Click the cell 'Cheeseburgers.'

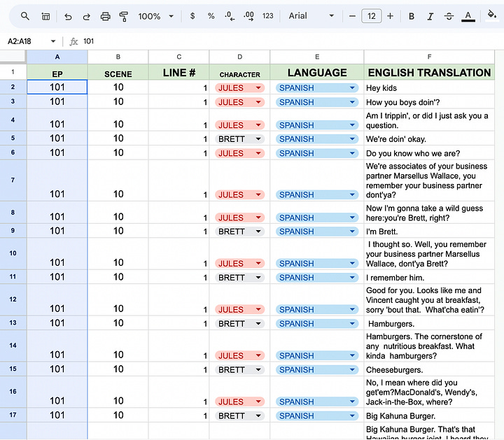[x=429, y=369]
